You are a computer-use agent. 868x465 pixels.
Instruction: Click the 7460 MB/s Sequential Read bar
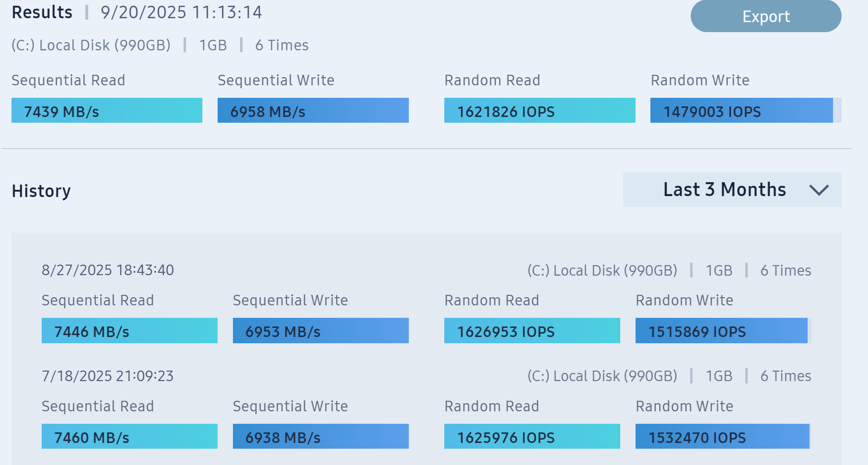(x=129, y=437)
